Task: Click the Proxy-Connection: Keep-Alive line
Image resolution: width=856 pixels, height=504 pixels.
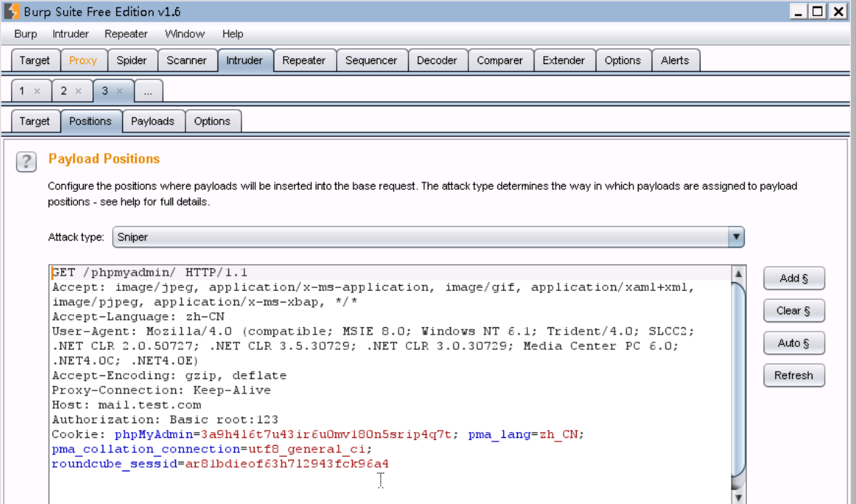Action: tap(161, 391)
